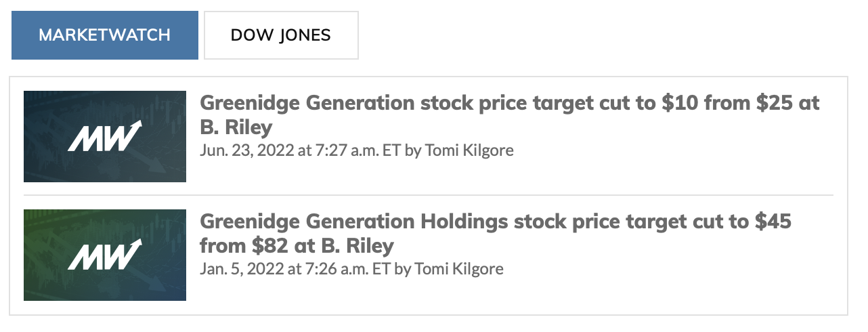Click "from $82 at B. Riley" headline line
This screenshot has width=868, height=332.
[297, 245]
